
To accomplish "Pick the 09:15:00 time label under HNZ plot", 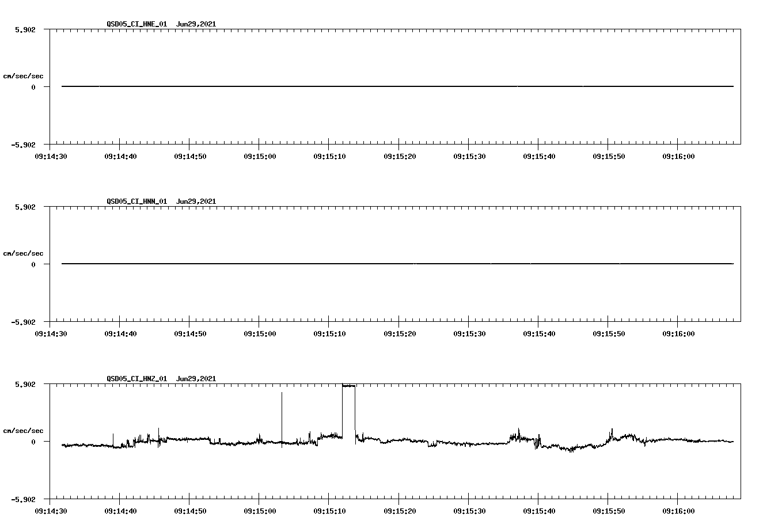I will (x=259, y=511).
